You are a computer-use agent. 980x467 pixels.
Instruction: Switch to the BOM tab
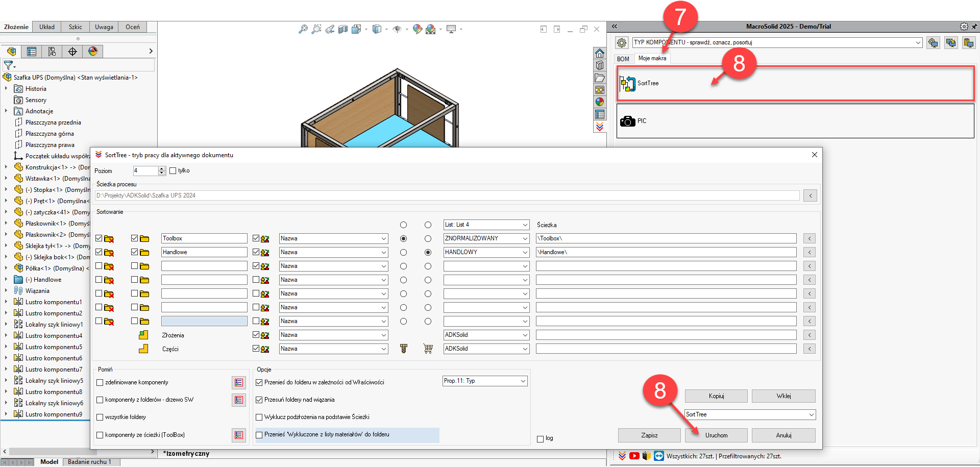(x=623, y=59)
